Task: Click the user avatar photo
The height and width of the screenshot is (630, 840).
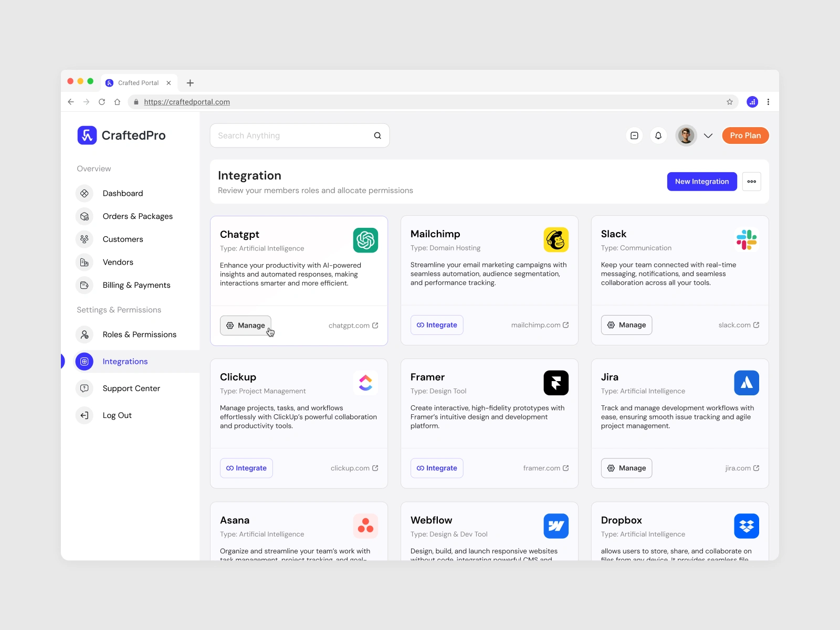Action: click(x=686, y=135)
